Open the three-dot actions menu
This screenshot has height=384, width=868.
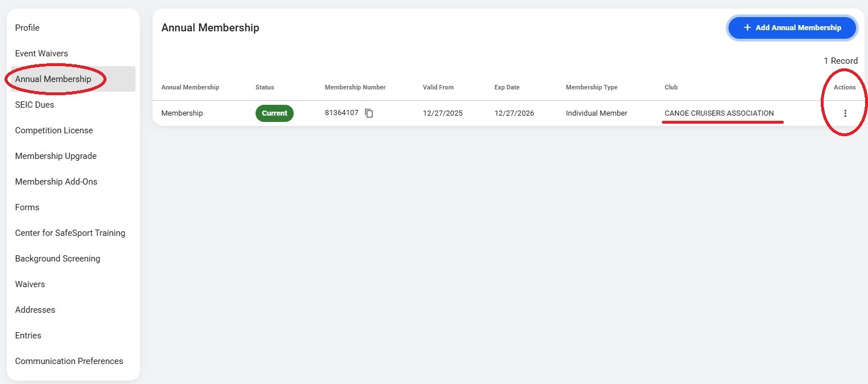pos(845,113)
